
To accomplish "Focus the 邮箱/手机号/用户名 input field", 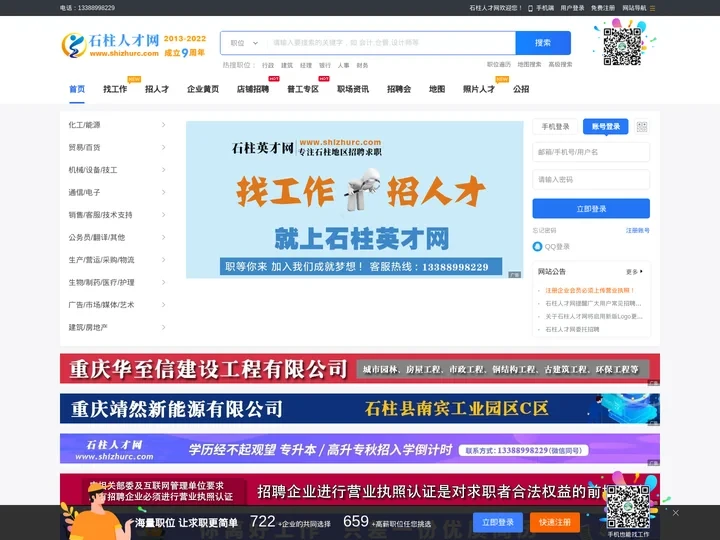I will (x=591, y=152).
